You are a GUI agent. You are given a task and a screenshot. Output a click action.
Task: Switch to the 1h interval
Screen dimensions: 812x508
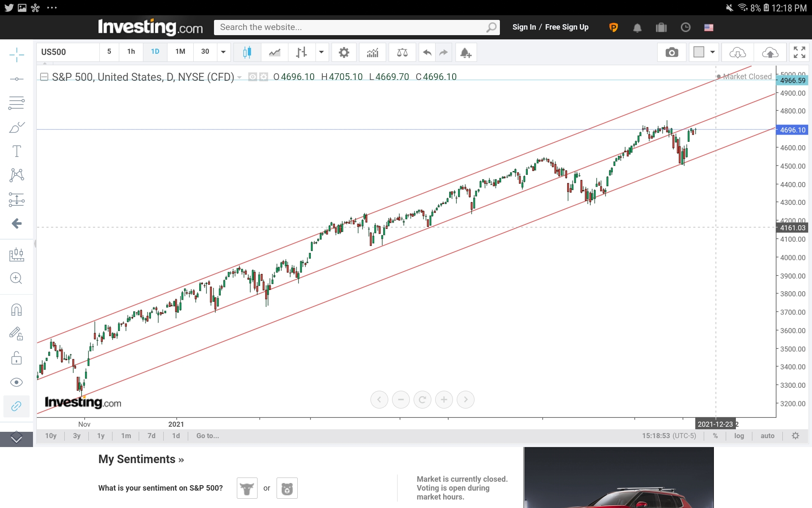pyautogui.click(x=131, y=52)
